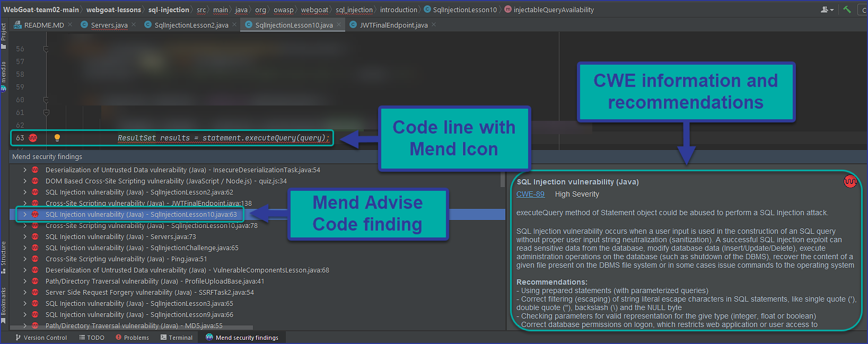868x344 pixels.
Task: Switch to the JWTFinalEndpoint.java tab
Action: 393,25
